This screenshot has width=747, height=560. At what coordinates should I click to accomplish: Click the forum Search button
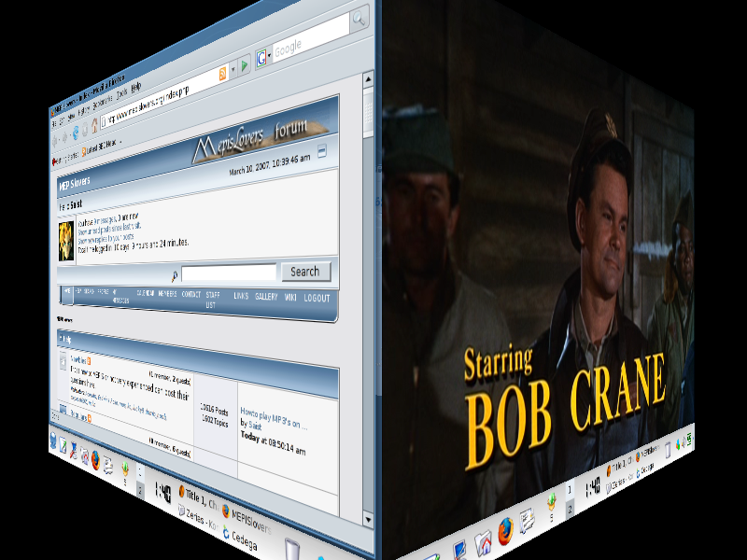click(x=304, y=272)
